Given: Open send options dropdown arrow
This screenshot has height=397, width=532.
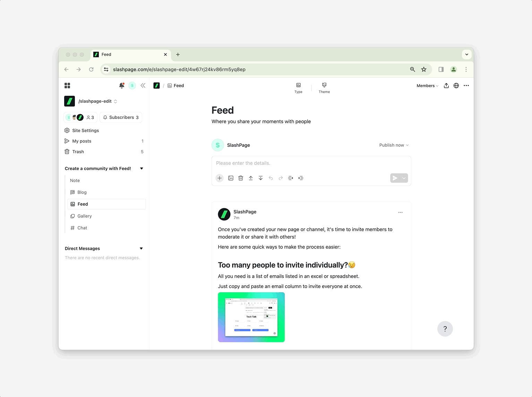Looking at the screenshot, I should [x=404, y=178].
